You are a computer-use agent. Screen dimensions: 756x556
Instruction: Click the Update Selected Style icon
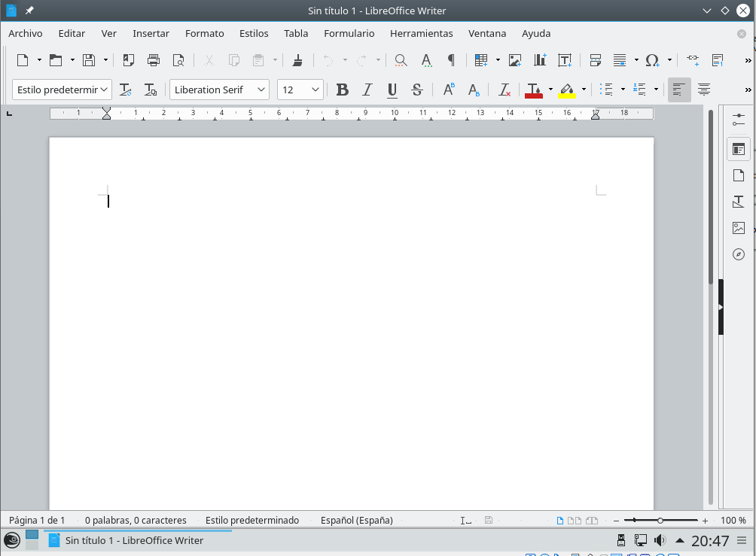[125, 90]
